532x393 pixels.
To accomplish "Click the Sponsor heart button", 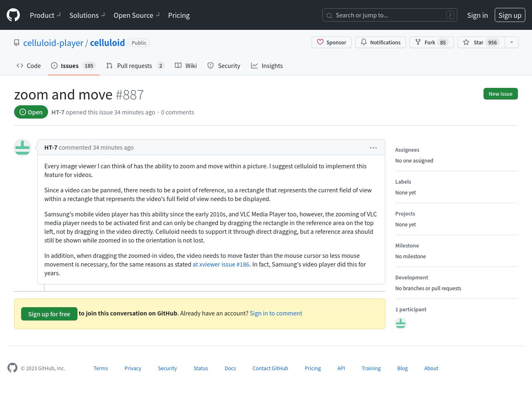I will click(331, 42).
